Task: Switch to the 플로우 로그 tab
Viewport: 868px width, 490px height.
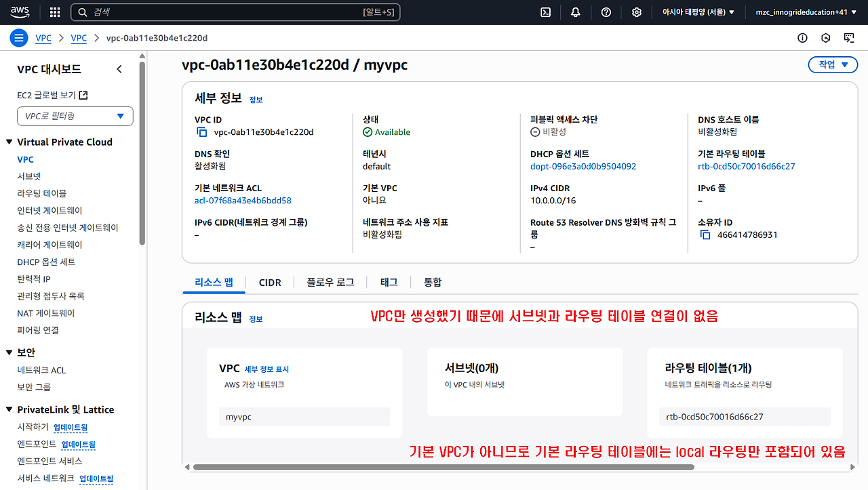Action: 330,282
